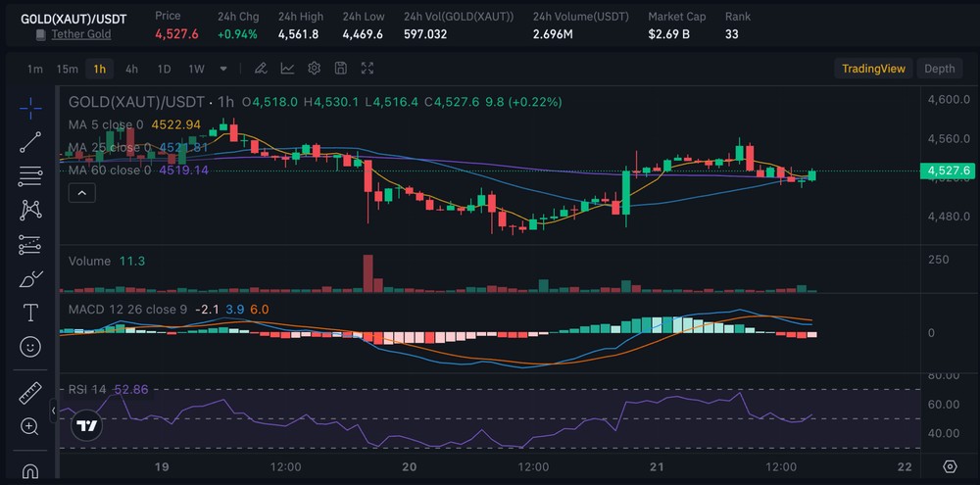Click the MA 60 close indicator label
This screenshot has height=485, width=980.
tap(110, 170)
